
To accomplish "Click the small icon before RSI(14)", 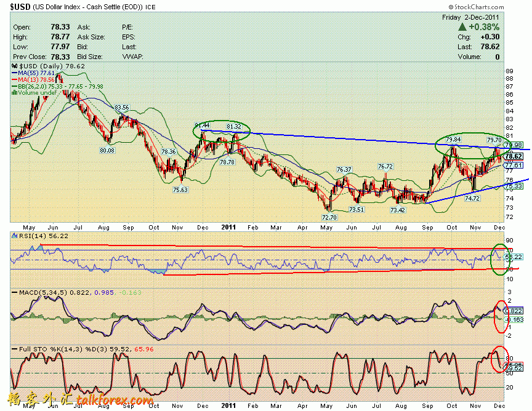I will coord(14,236).
